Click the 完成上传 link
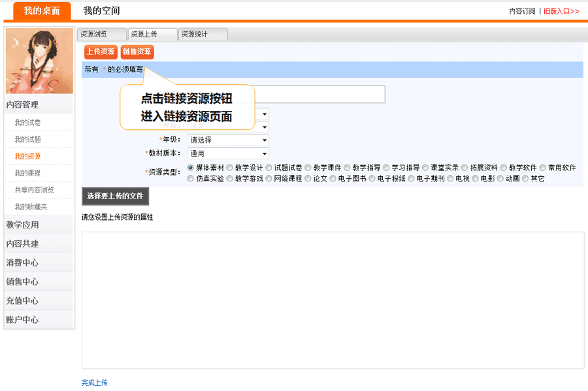The width and height of the screenshot is (588, 391). click(95, 383)
